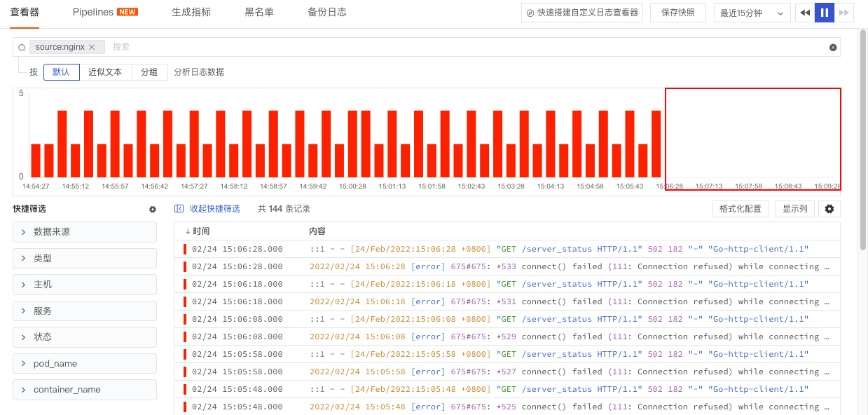868x415 pixels.
Task: Open the 查看器 tab
Action: click(x=25, y=13)
